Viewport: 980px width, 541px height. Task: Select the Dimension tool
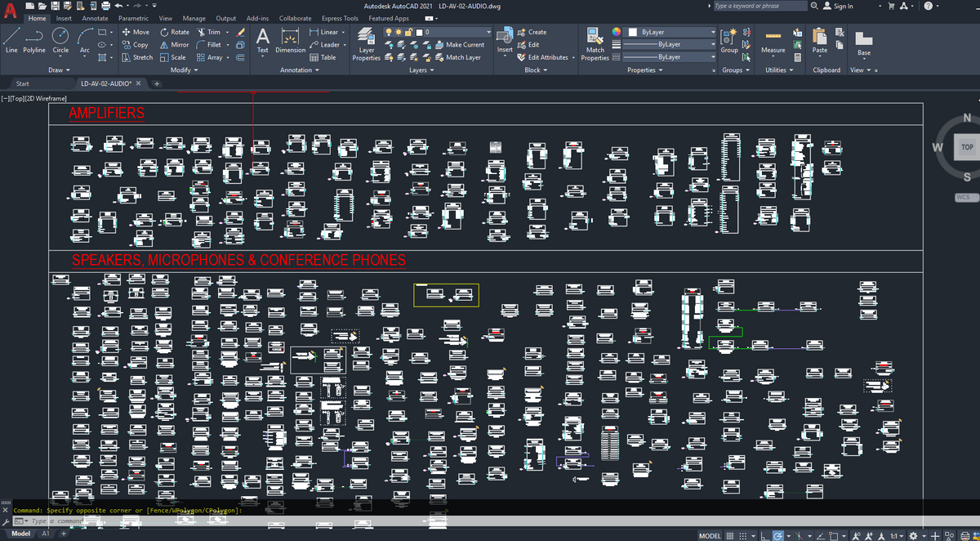click(x=290, y=41)
